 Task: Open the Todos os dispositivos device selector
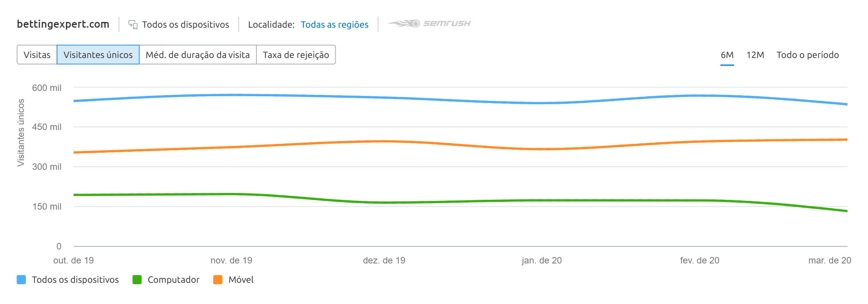click(185, 25)
